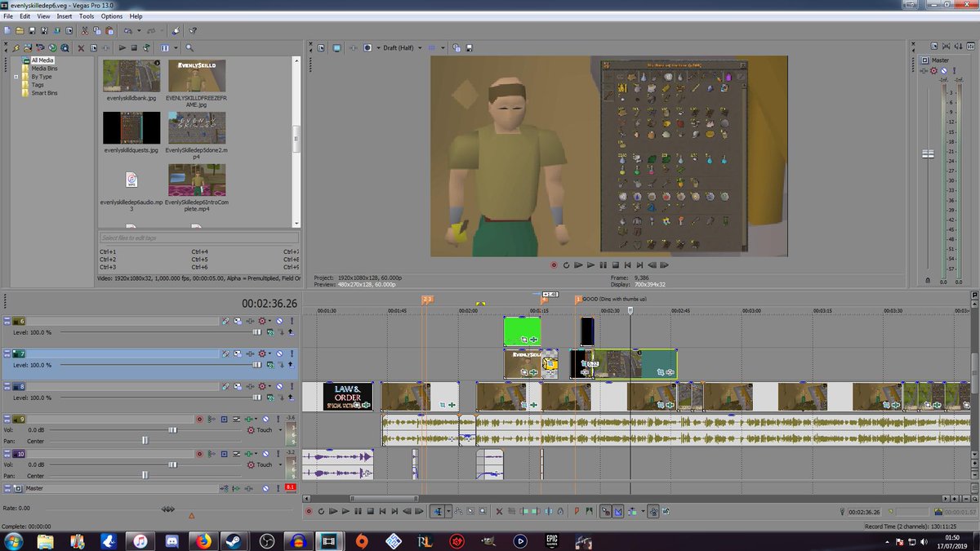980x551 pixels.
Task: Create a new project with the toolbar icon
Action: coord(7,30)
